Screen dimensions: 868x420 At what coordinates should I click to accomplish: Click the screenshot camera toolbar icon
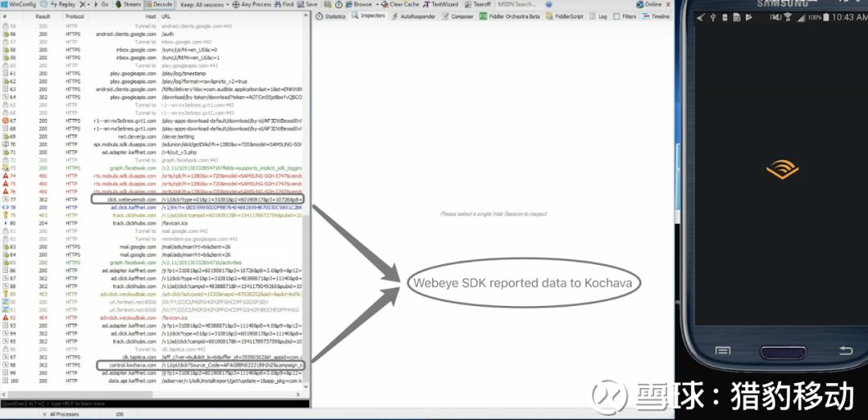coord(328,4)
